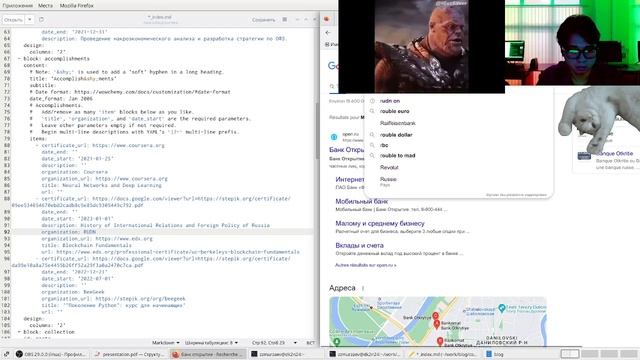Click the search icon beside 'rouble to mad'
The height and width of the screenshot is (360, 640).
pos(372,156)
